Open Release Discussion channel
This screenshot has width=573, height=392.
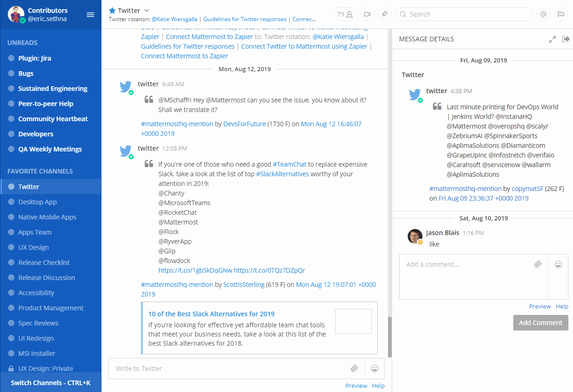[51, 278]
